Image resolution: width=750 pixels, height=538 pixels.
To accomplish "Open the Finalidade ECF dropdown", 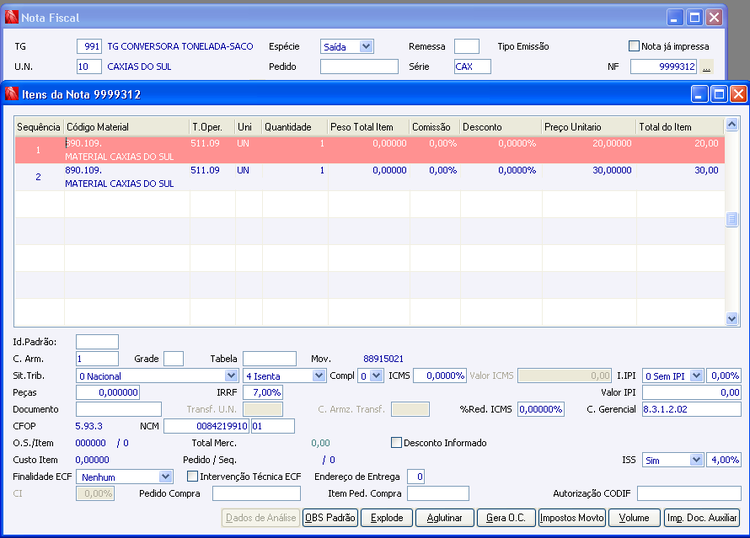I will coord(165,477).
